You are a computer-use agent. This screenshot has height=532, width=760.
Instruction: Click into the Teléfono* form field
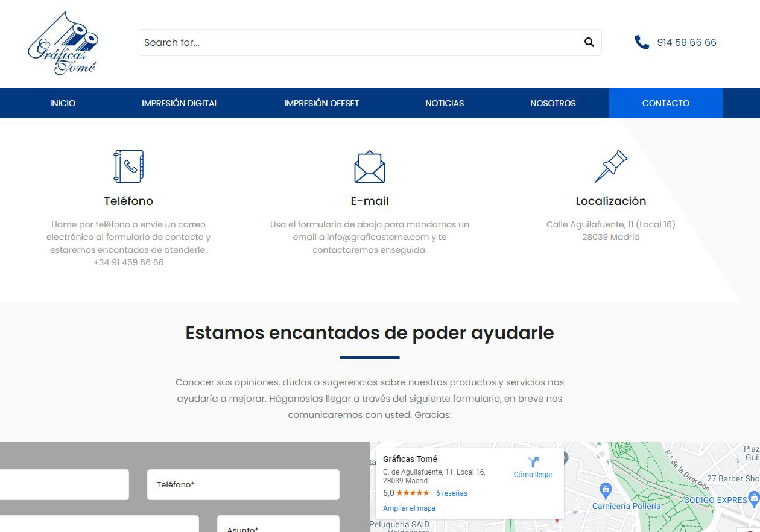243,484
